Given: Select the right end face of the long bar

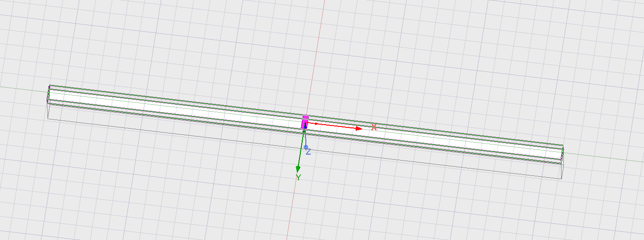Looking at the screenshot, I should coord(562,155).
